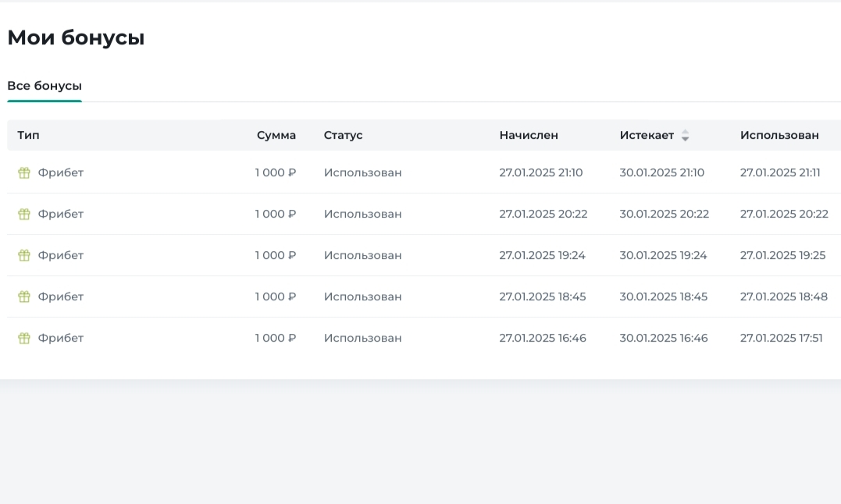Click gift icon of freebet credited 18:45
The width and height of the screenshot is (841, 504).
click(x=24, y=296)
